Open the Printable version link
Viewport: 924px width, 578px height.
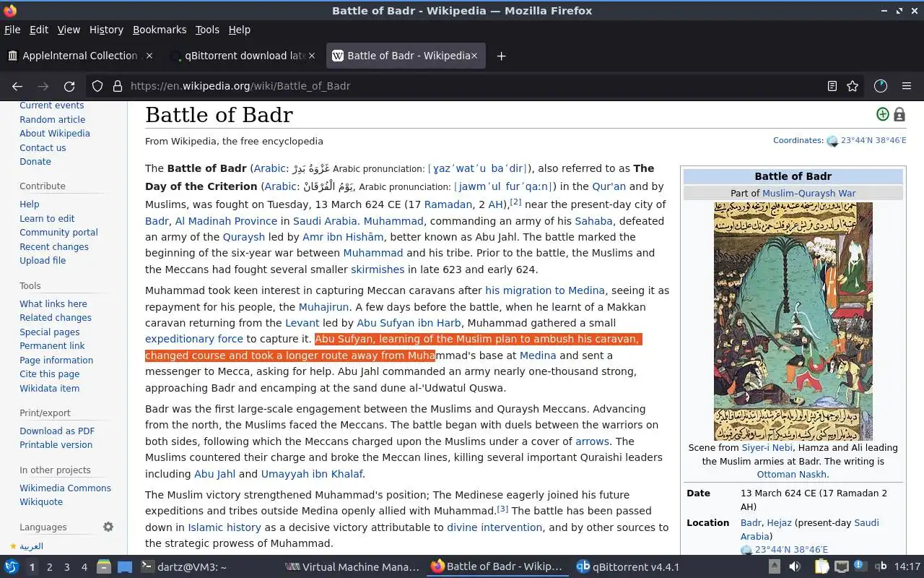coord(56,444)
